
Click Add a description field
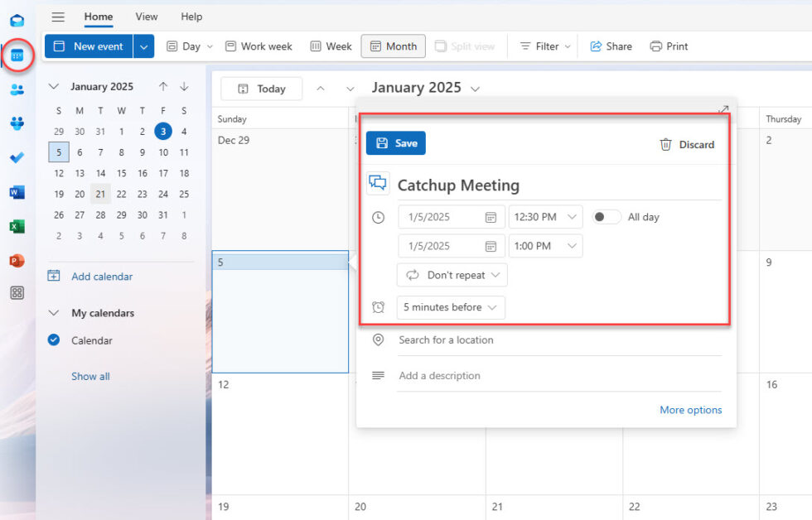pos(559,376)
